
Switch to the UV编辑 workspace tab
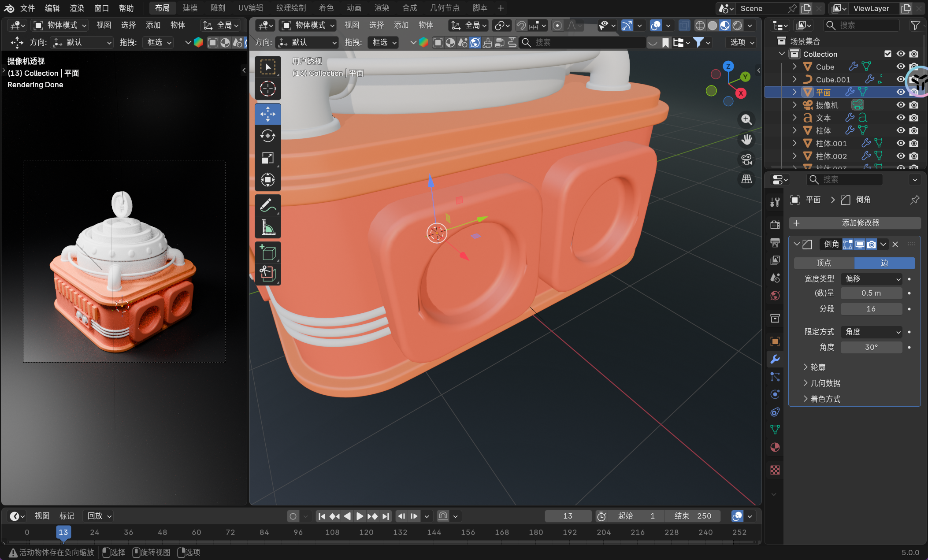tap(250, 8)
